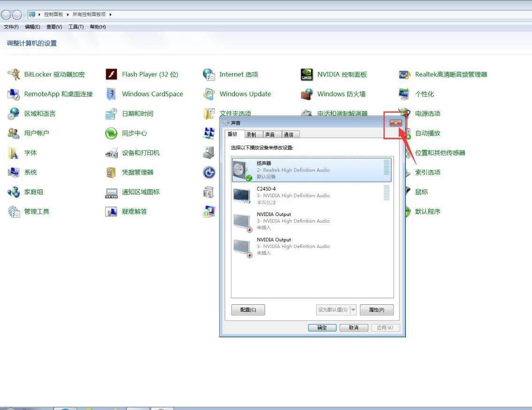Click the 属性(P) button
532x410 pixels.
pyautogui.click(x=377, y=310)
